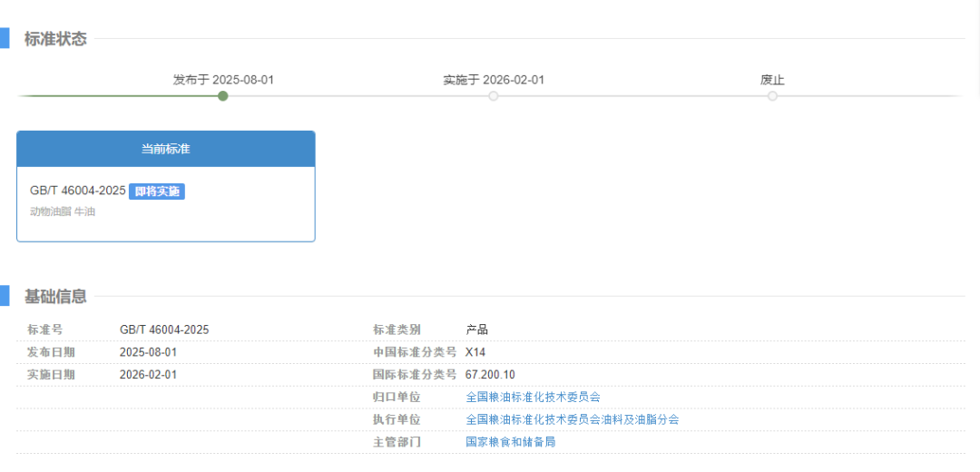
Task: Open the 全国粮油标准化技术委员会 link beside 归口单位
Action: [534, 397]
